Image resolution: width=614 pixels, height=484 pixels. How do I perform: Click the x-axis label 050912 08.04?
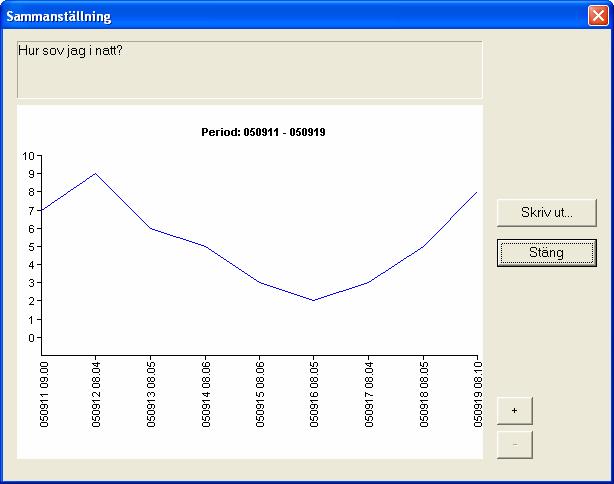96,394
